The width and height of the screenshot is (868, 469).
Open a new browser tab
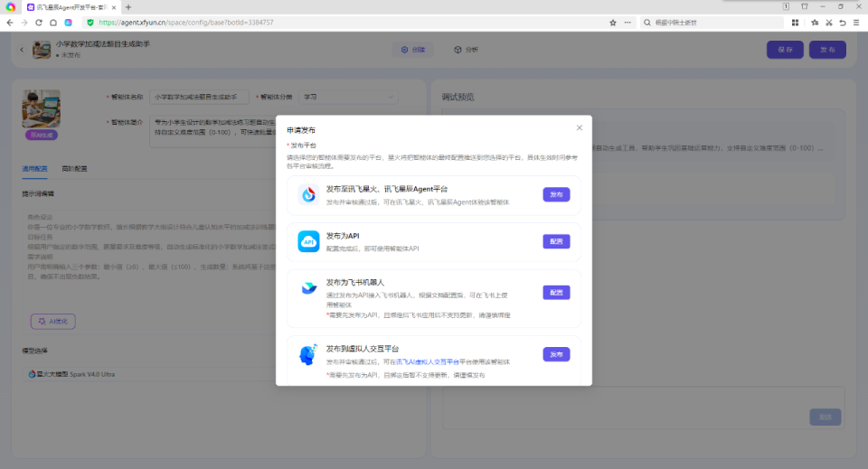128,7
